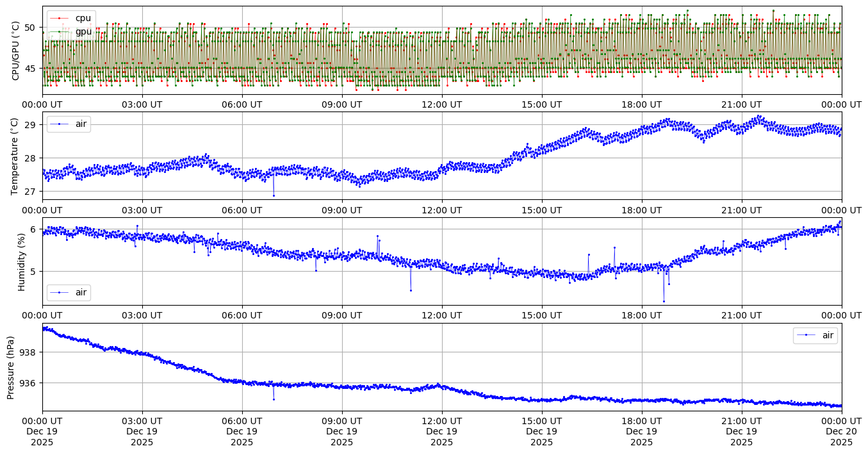
Task: Click the Temperature (°C) y-axis label
Action: pyautogui.click(x=16, y=155)
